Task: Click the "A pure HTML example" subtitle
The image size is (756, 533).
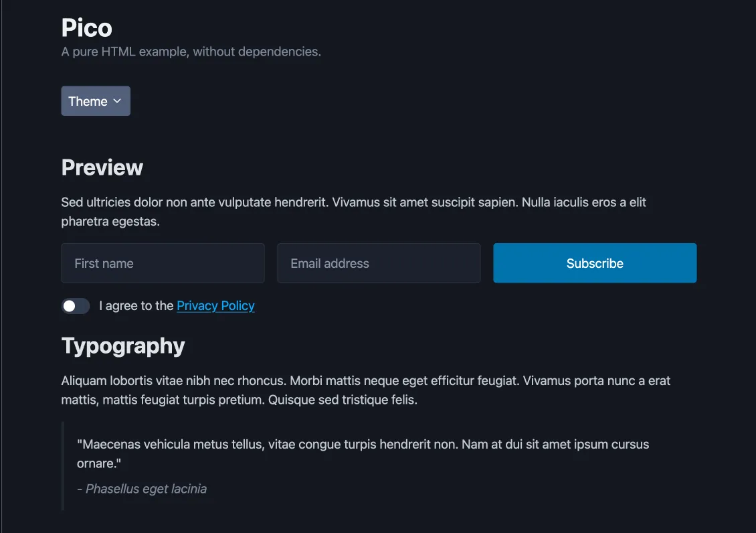Action: [191, 52]
